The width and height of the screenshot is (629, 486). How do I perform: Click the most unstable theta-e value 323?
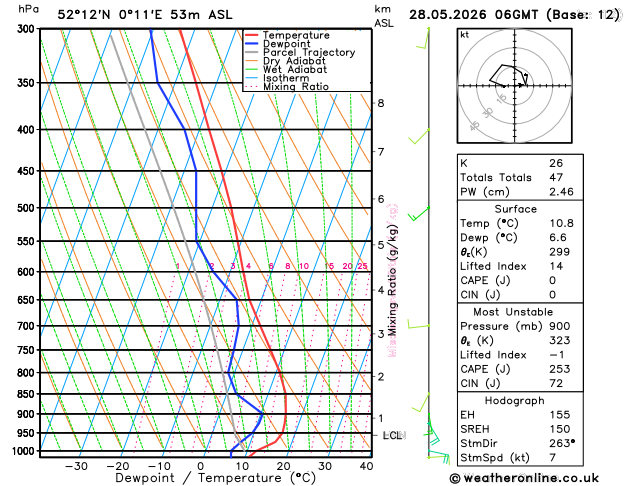(x=559, y=340)
